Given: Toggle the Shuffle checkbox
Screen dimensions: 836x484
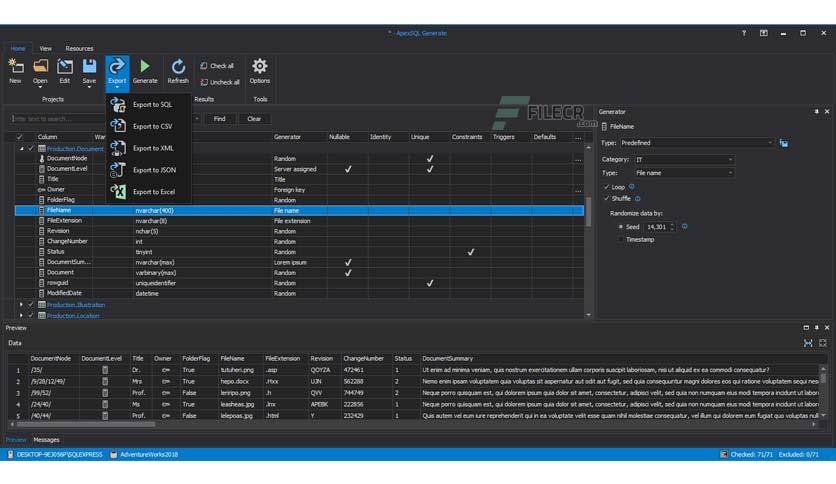Looking at the screenshot, I should (x=606, y=198).
